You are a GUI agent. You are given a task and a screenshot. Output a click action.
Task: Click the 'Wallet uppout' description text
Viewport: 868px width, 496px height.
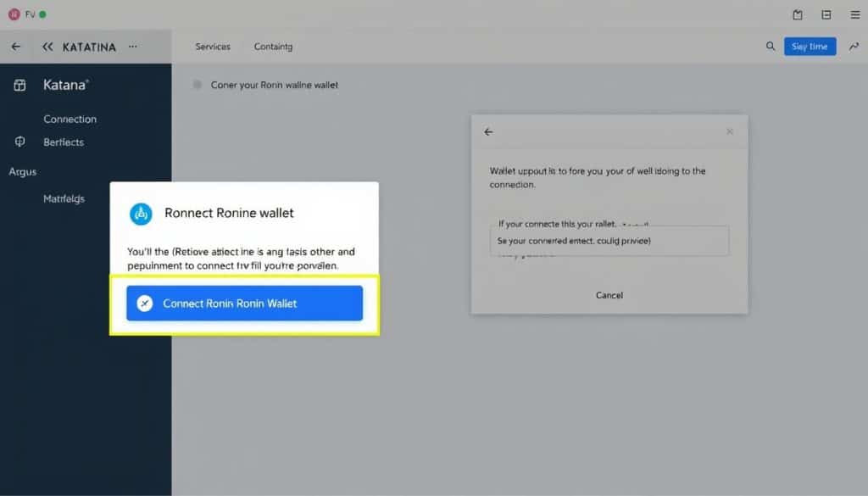(x=598, y=178)
